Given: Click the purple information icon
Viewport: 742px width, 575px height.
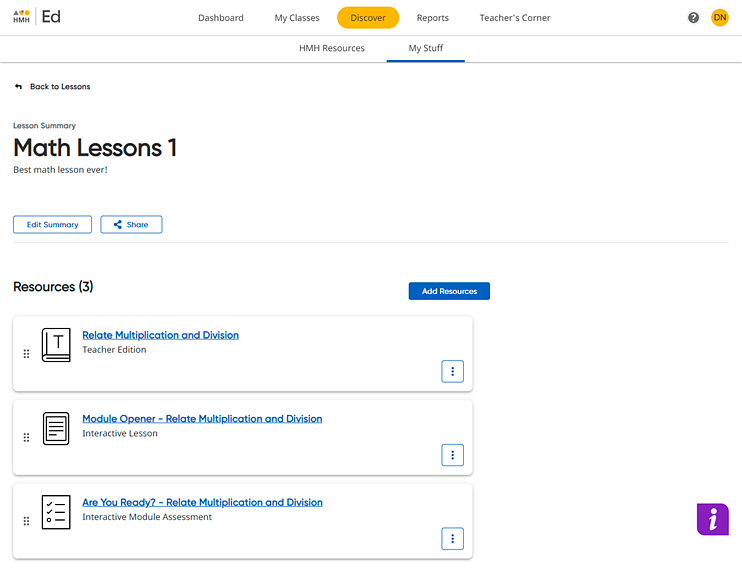Looking at the screenshot, I should pyautogui.click(x=713, y=519).
